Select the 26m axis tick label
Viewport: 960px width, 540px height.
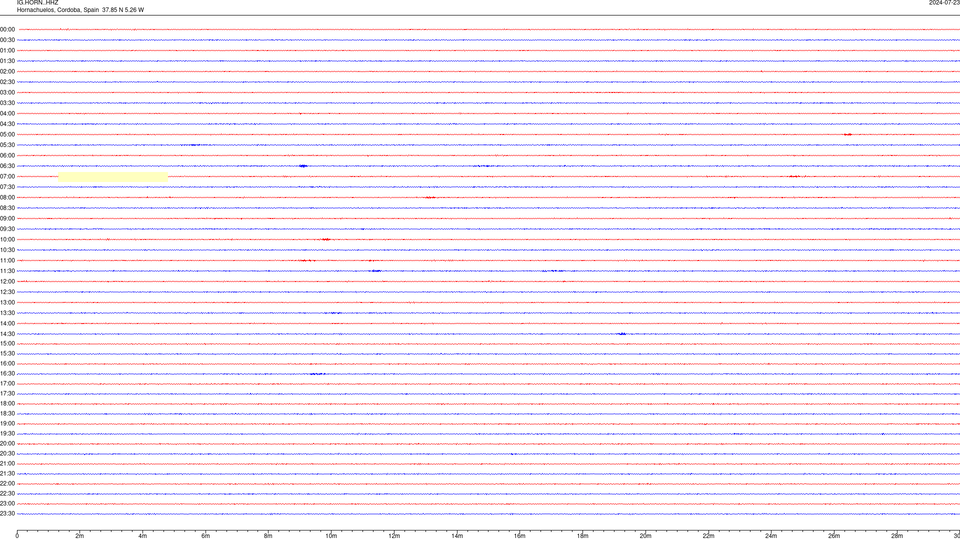pyautogui.click(x=834, y=536)
